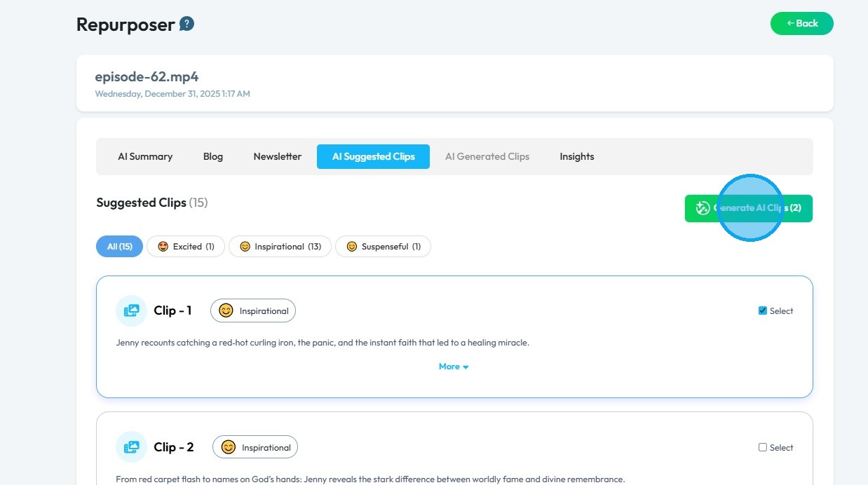
Task: Click the Suspenseful filter emoji icon
Action: click(x=351, y=247)
